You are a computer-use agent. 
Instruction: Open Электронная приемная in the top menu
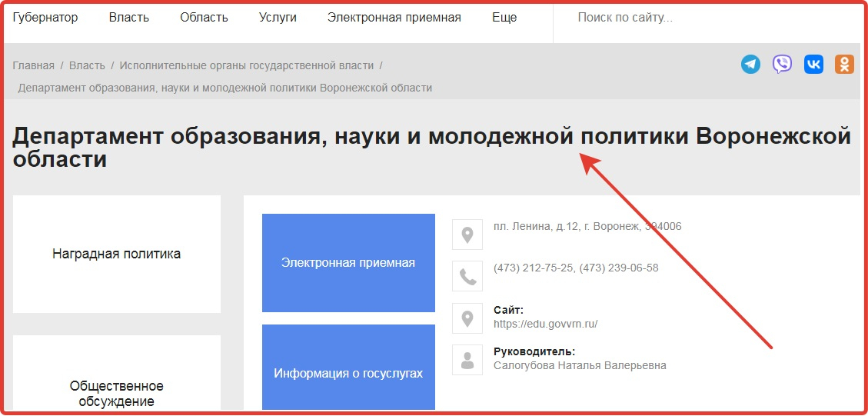click(394, 18)
